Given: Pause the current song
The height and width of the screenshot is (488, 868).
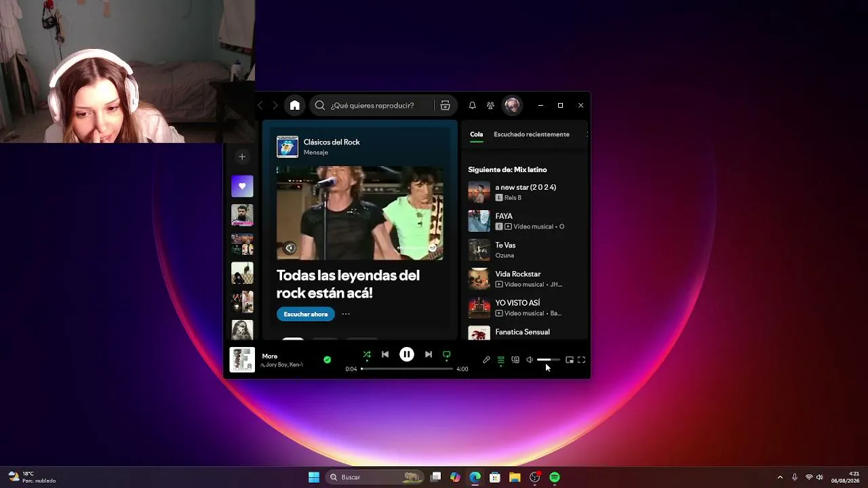Looking at the screenshot, I should (x=407, y=354).
